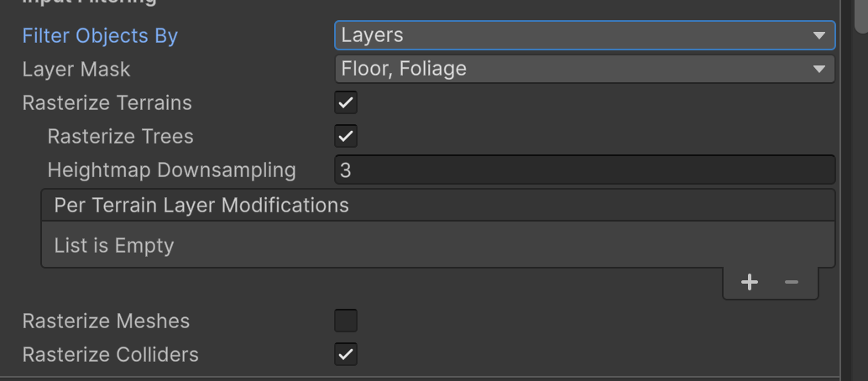
Task: Click the arrow on the Layers dropdown
Action: (819, 36)
